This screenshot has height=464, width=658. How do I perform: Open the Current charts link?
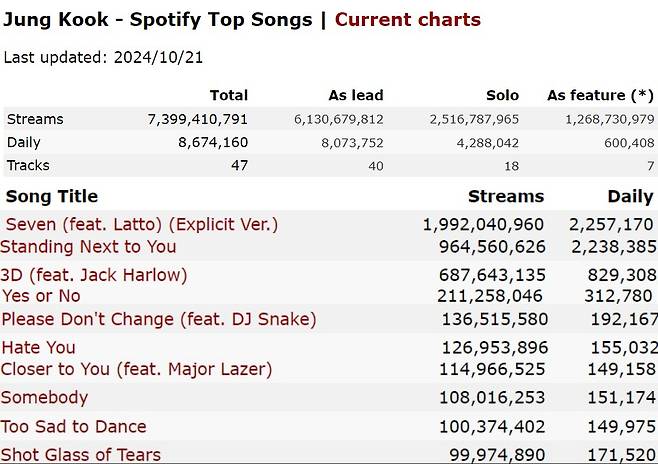click(x=407, y=20)
